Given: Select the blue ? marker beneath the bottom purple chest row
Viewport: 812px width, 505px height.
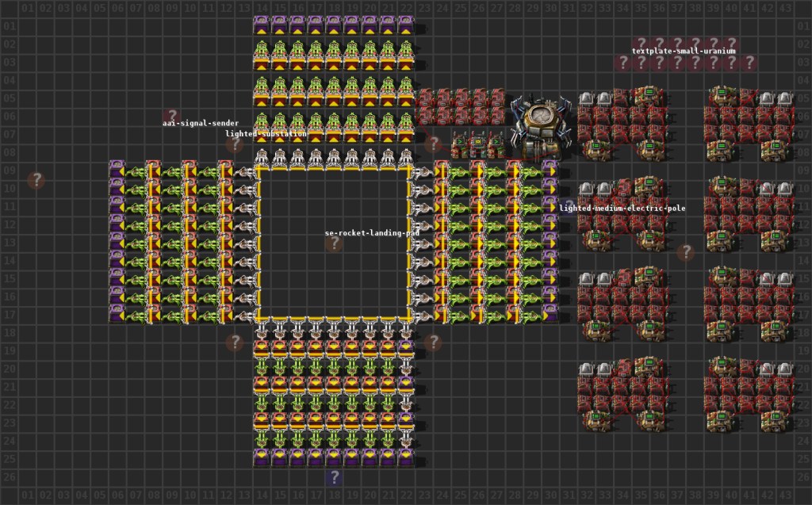Looking at the screenshot, I should 334,477.
